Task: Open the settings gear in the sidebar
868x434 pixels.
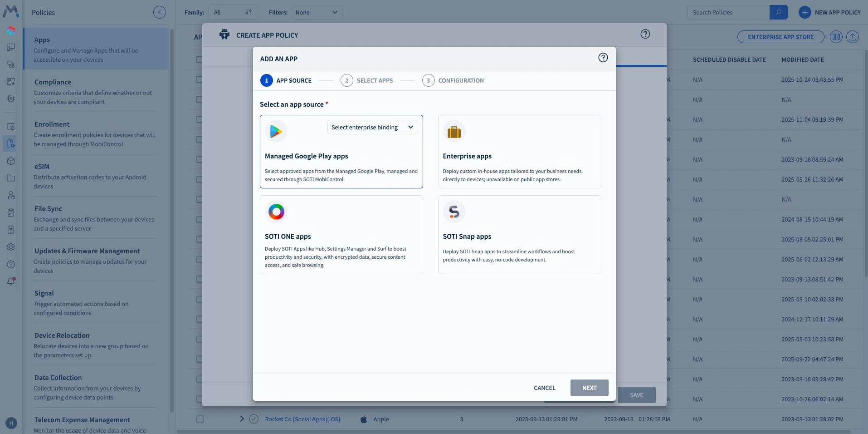Action: pyautogui.click(x=10, y=247)
